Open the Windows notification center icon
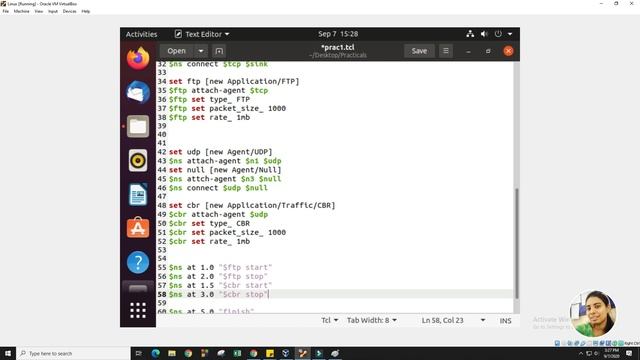The image size is (640, 360). tap(629, 353)
